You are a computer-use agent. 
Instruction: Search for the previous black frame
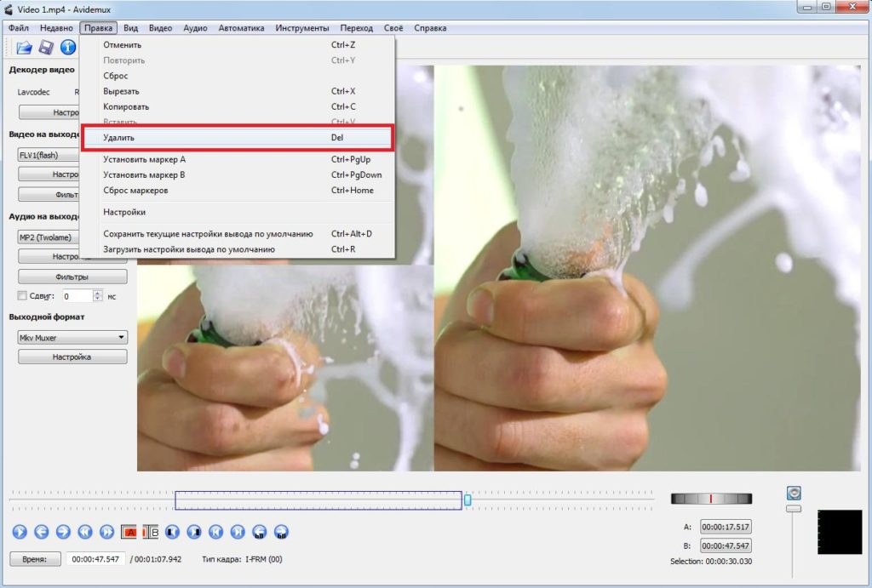[172, 532]
